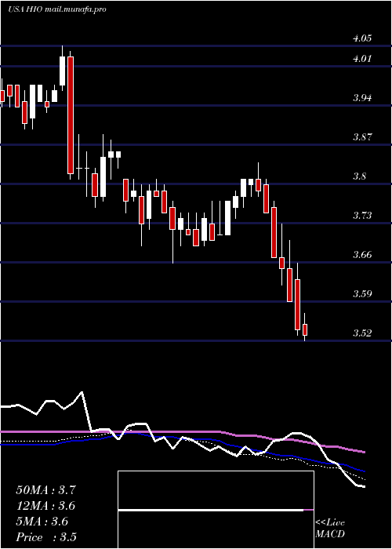Click the 3.87 price axis label
The height and width of the screenshot is (549, 392).
362,137
